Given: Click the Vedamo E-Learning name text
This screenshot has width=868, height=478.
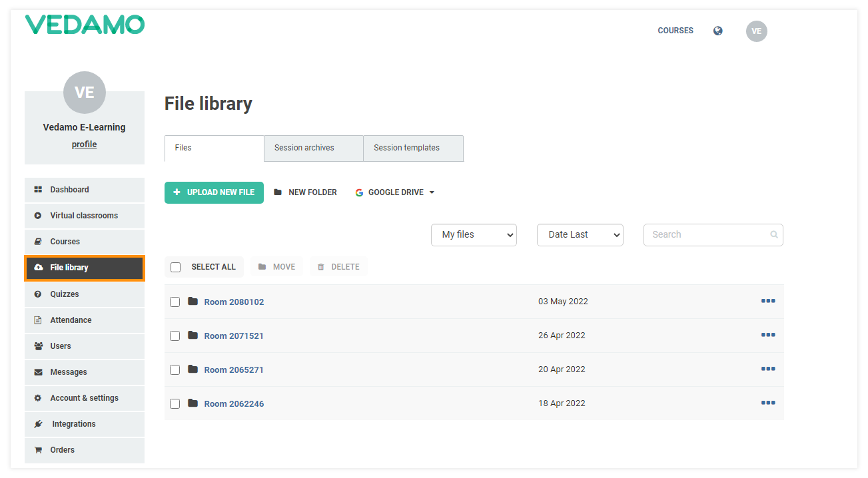Looking at the screenshot, I should click(x=85, y=127).
